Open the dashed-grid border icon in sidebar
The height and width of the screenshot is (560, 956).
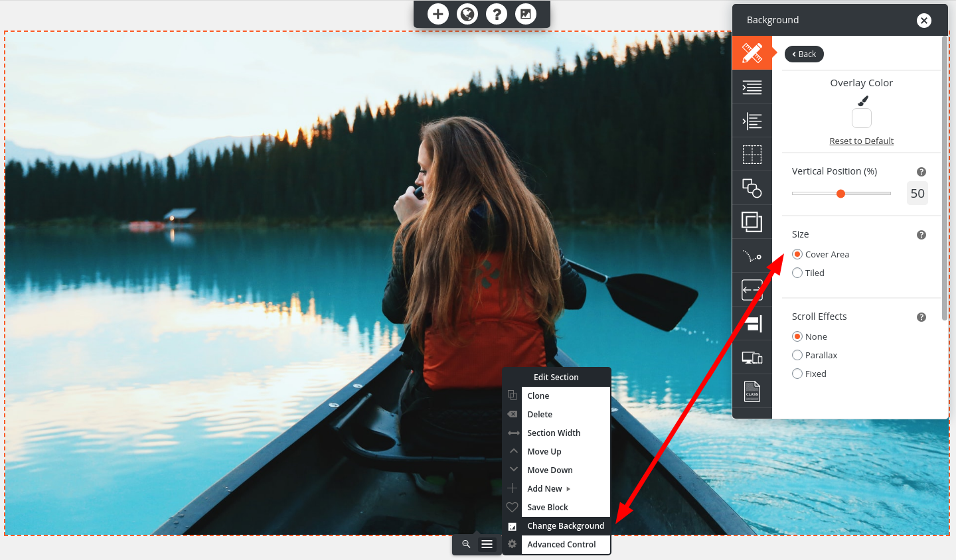[x=752, y=155]
